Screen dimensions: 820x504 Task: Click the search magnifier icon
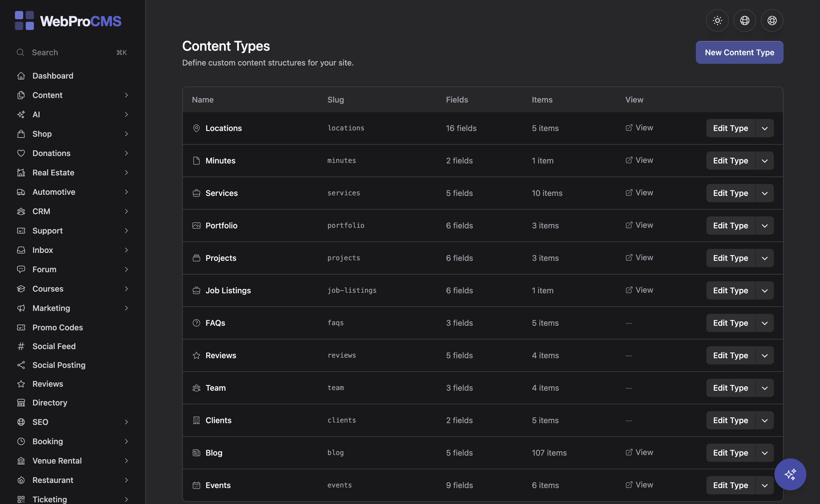21,52
